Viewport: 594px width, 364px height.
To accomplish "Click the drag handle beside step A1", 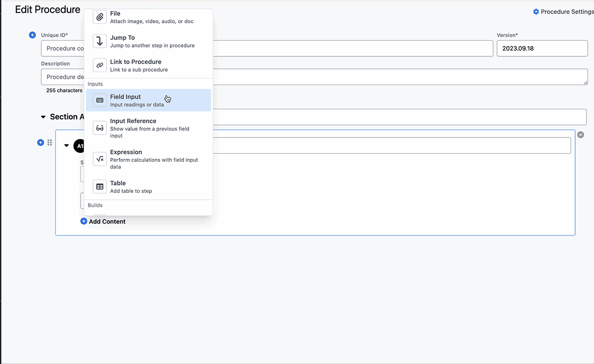I will 49,142.
